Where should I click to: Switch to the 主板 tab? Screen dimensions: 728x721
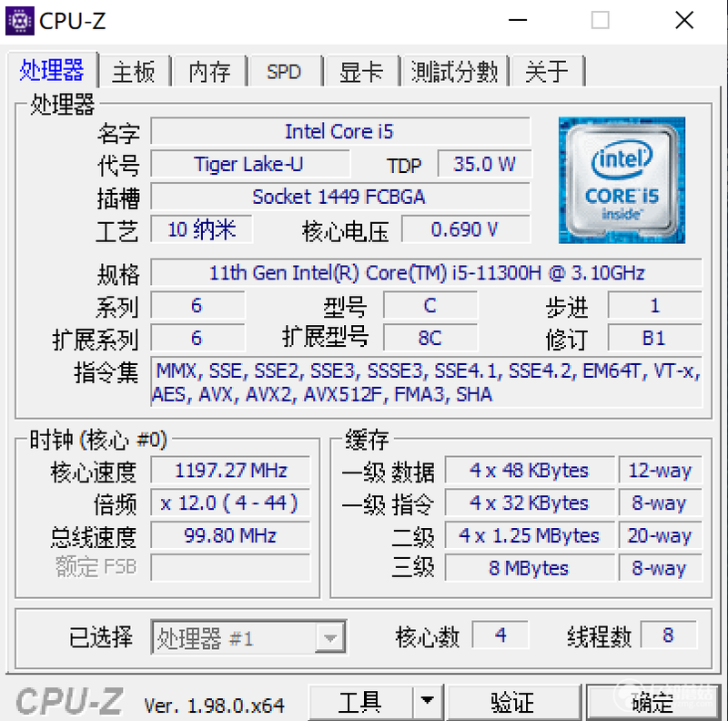pos(134,72)
